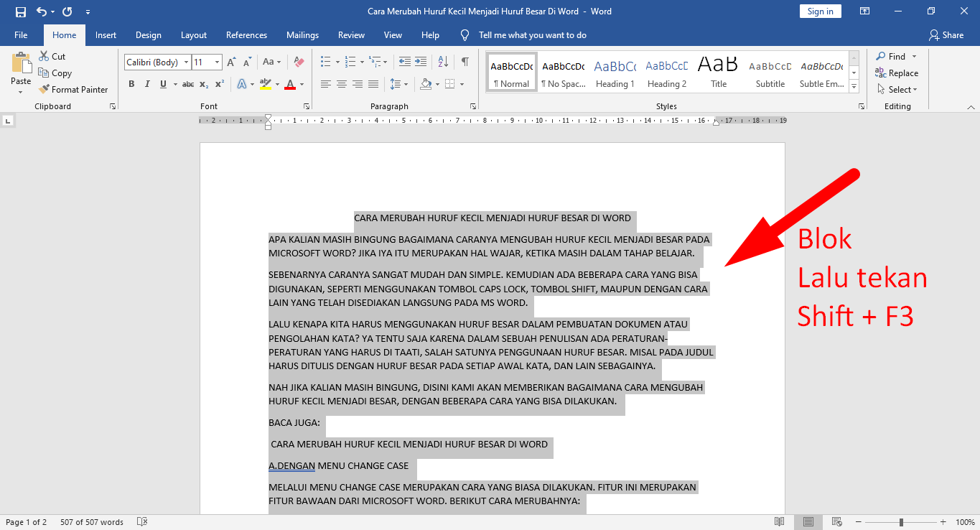Center the selected text

342,84
